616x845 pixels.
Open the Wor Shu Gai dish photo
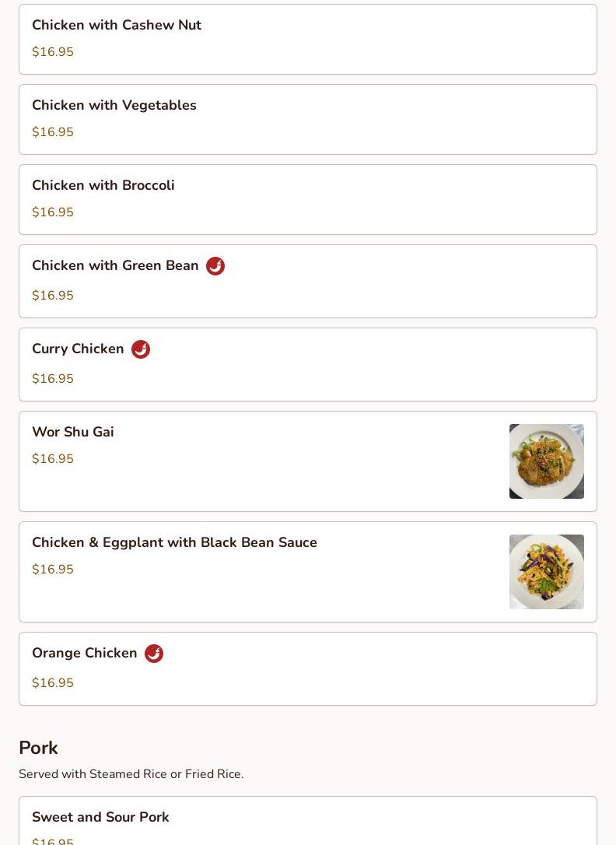pos(546,461)
